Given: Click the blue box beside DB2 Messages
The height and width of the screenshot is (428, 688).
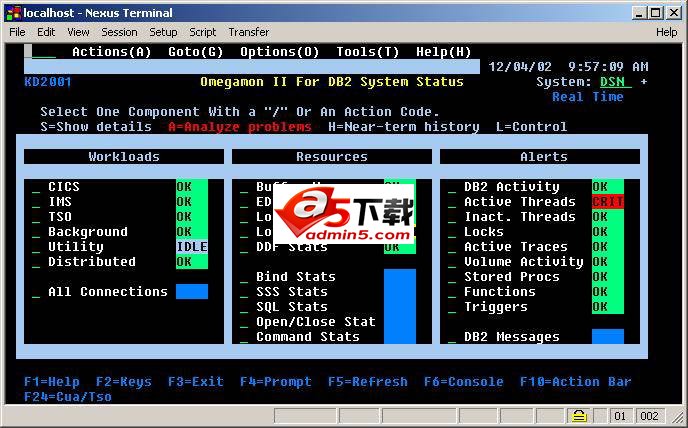Looking at the screenshot, I should [x=607, y=337].
